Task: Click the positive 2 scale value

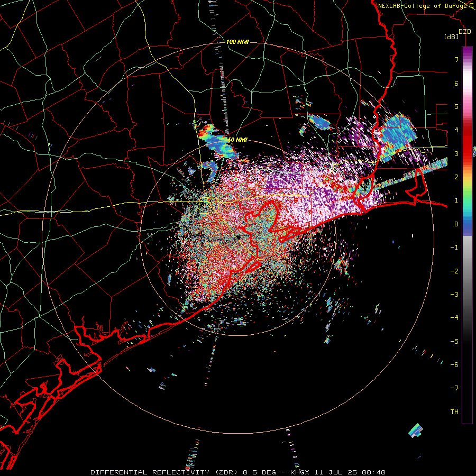Action: [x=456, y=177]
